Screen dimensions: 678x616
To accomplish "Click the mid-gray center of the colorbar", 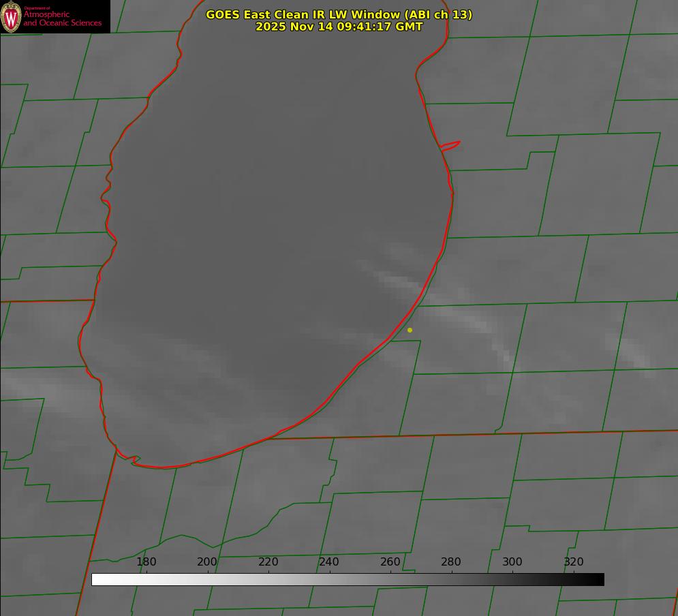I will [348, 579].
